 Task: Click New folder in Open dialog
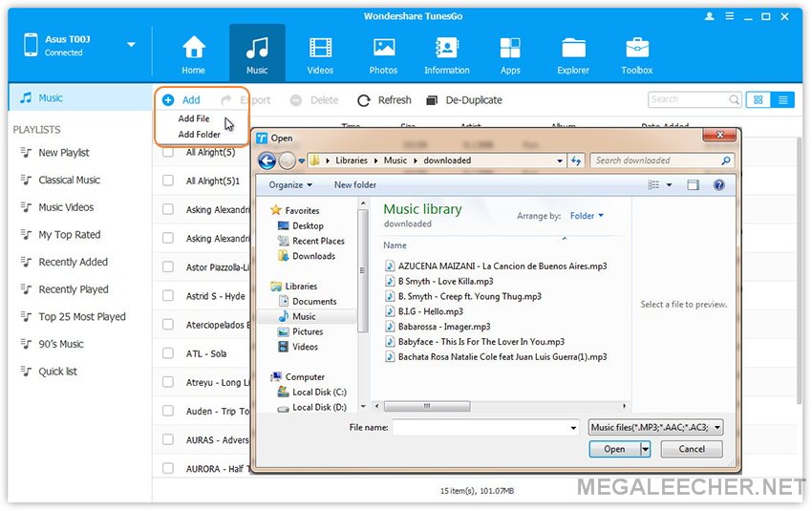click(x=355, y=185)
